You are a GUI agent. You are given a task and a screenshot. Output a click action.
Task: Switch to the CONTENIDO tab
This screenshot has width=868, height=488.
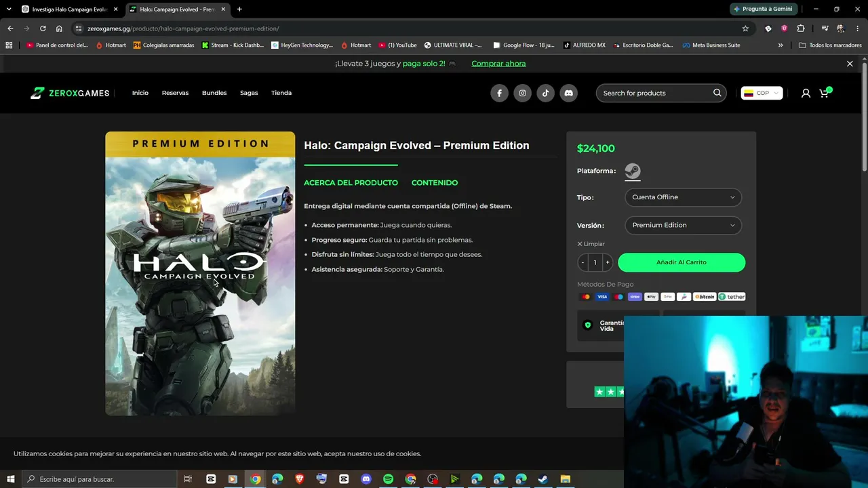pyautogui.click(x=435, y=183)
